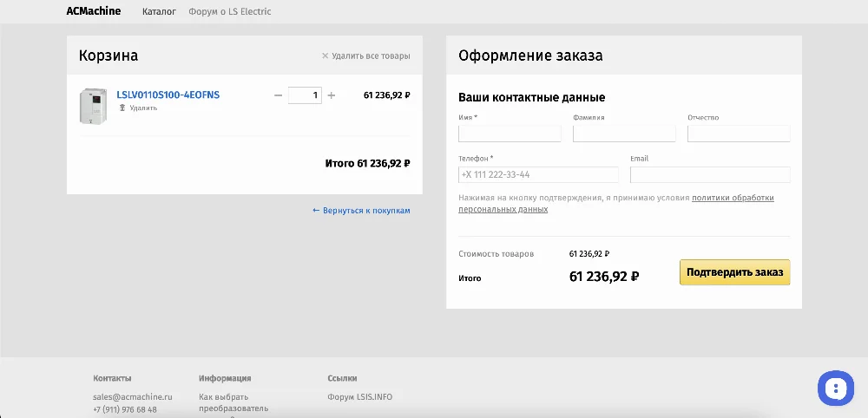868x418 pixels.
Task: Click the Итого 61 236,92 ₽ cart total
Action: (x=367, y=164)
